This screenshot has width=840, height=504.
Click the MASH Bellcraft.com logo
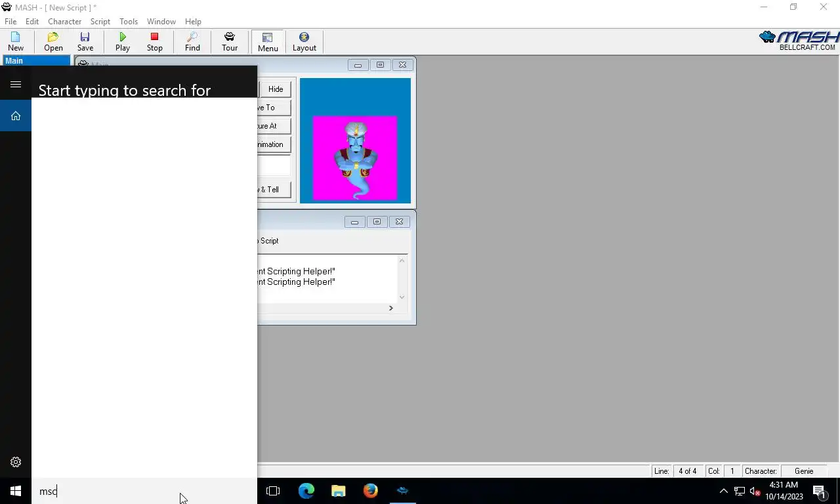[799, 41]
